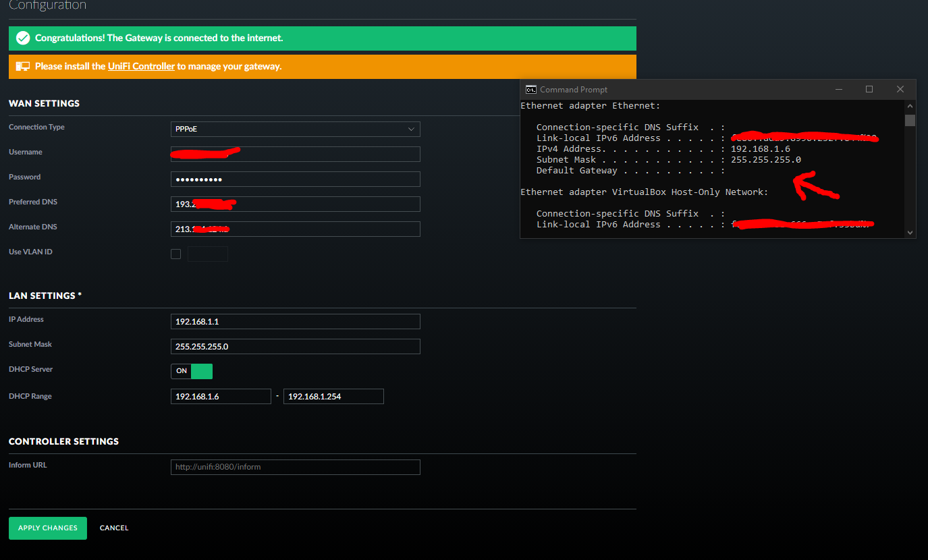Select the DHCP Range end field

(x=333, y=397)
